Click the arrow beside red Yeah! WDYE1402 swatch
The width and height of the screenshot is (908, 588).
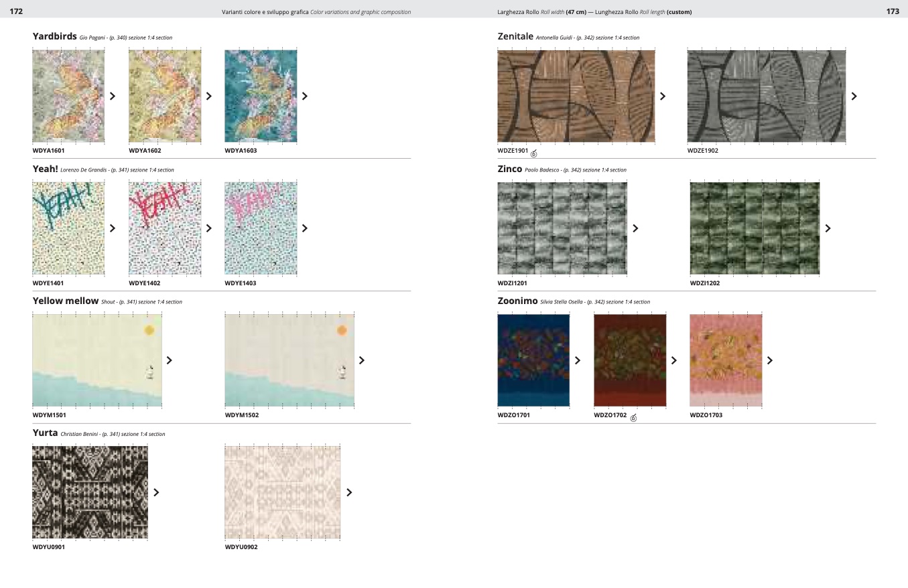[x=209, y=228]
